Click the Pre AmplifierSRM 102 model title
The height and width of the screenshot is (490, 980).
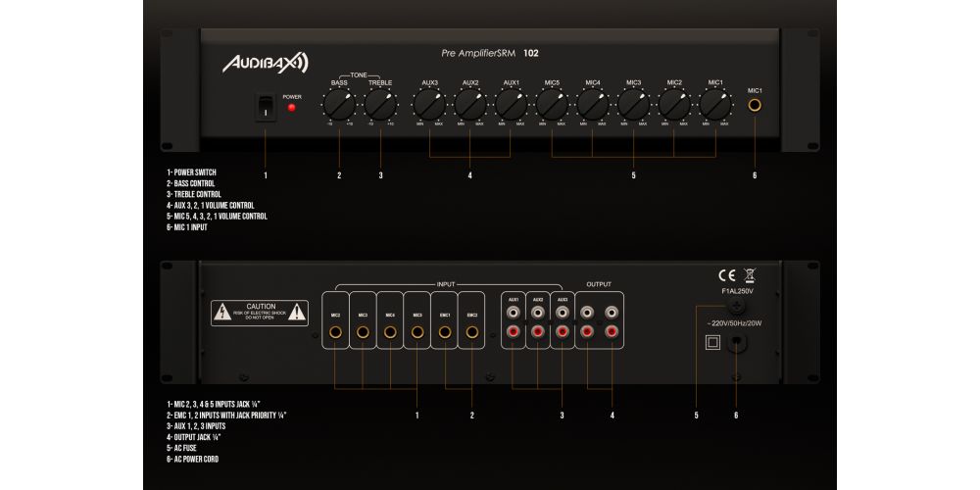(x=489, y=53)
